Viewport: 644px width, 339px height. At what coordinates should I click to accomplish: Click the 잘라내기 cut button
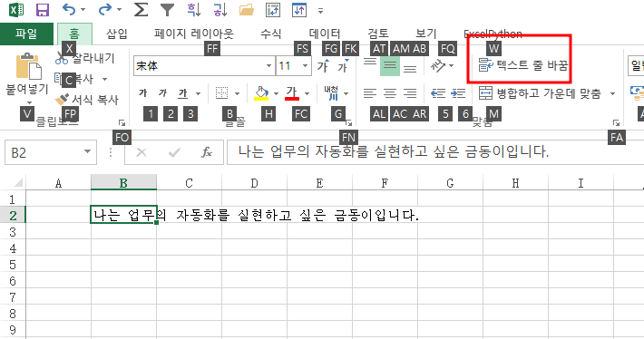[85, 58]
